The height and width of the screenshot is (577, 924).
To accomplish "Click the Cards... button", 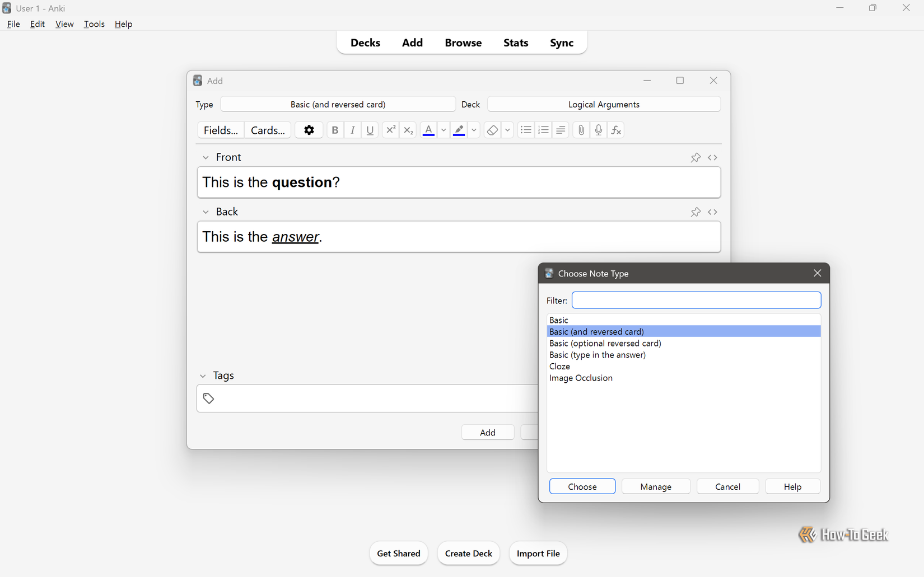I will tap(268, 130).
